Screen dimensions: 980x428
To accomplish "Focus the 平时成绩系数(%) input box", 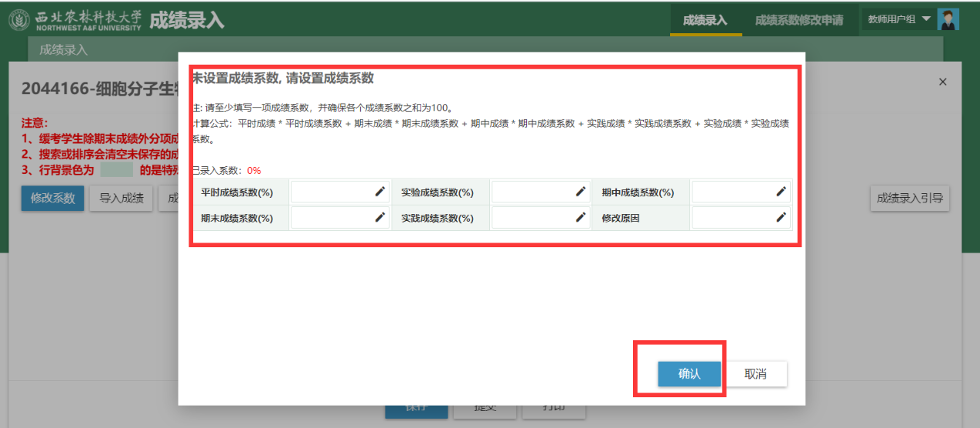I will point(332,192).
